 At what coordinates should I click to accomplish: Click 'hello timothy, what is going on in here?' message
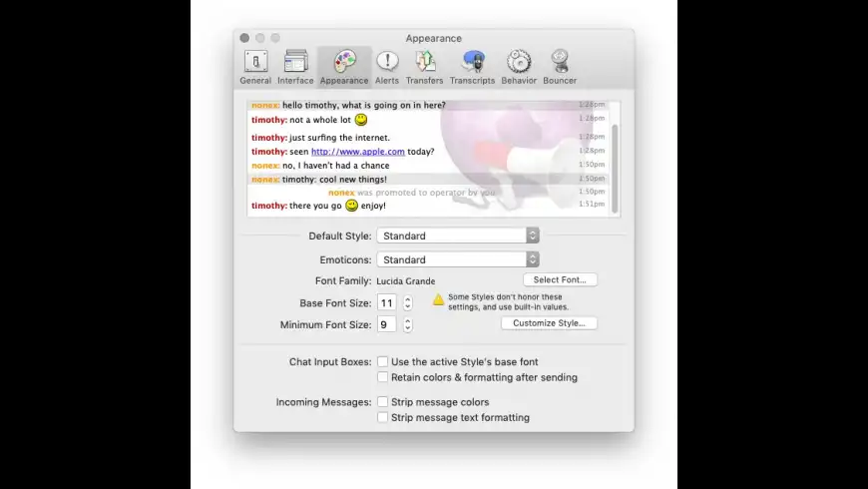364,105
